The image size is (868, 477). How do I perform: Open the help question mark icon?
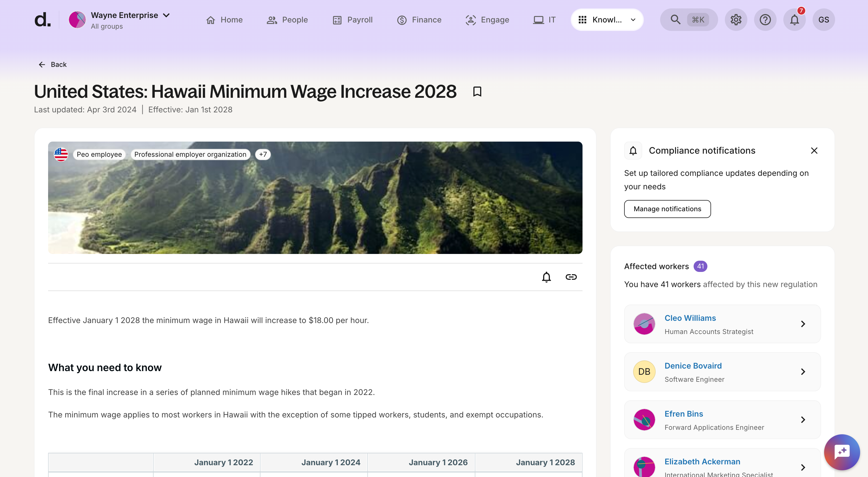click(x=765, y=20)
